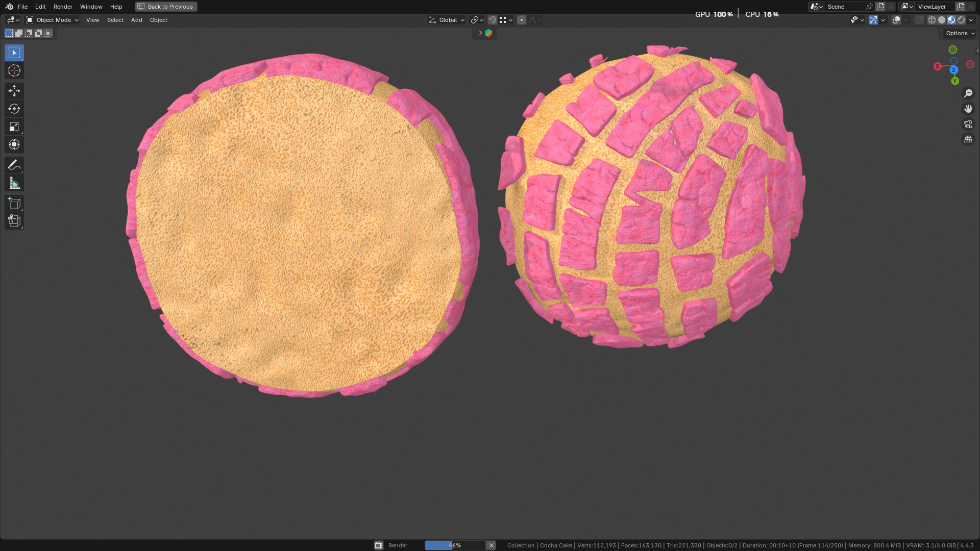
Task: Set selection mode to subtract
Action: pos(29,33)
